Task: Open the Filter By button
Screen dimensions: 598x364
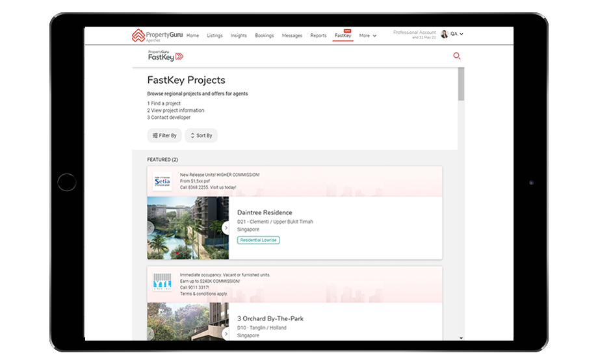Action: coord(164,135)
